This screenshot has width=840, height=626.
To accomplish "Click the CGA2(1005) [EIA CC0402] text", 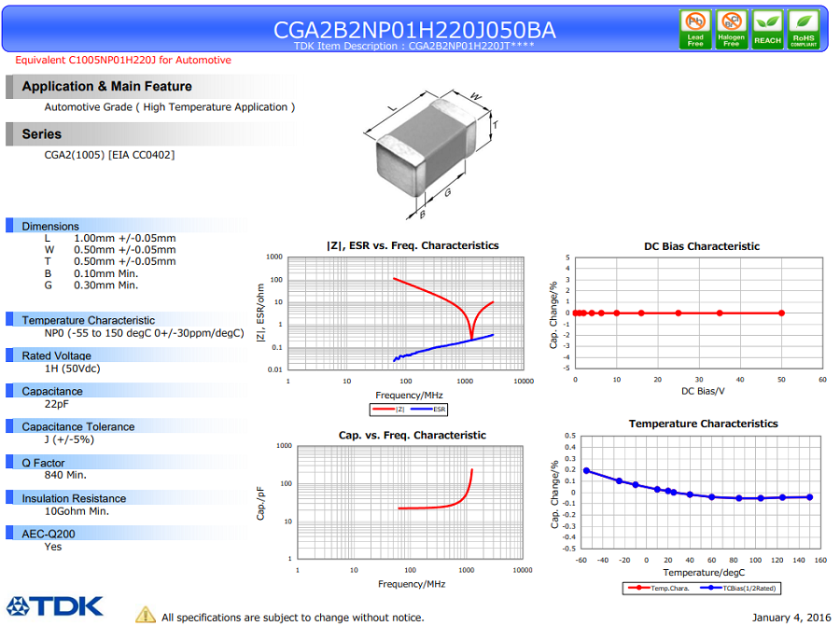I will tap(109, 155).
